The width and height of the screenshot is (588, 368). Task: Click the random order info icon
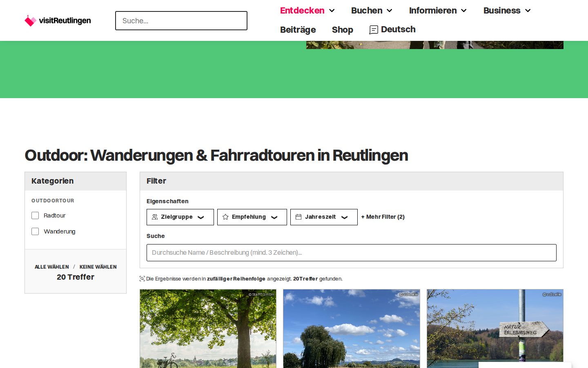[142, 279]
